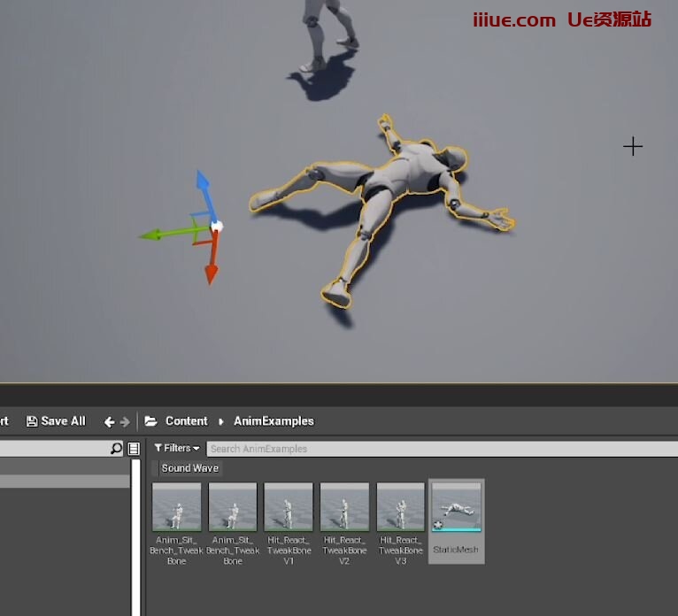
Task: Click the magnifier icon in sources search
Action: [x=116, y=449]
